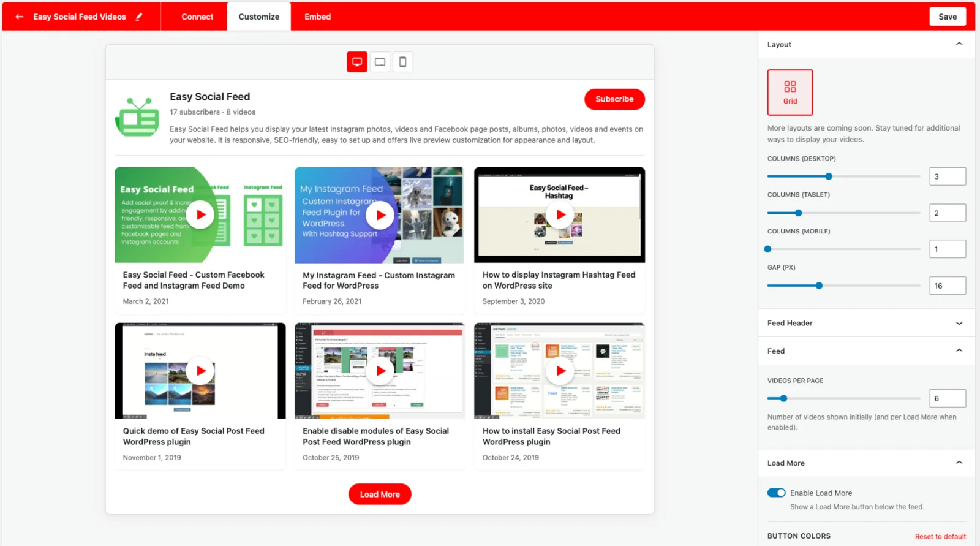Click the Subscribe button
Viewport: 980px width, 546px height.
[614, 99]
